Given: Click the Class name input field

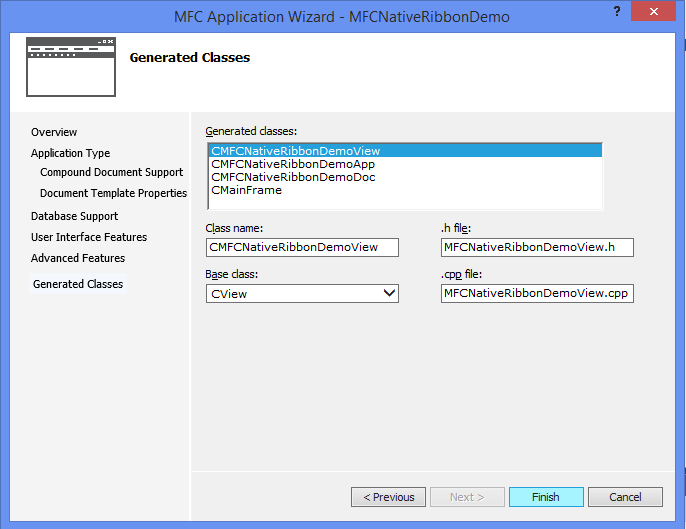Looking at the screenshot, I should click(x=302, y=247).
